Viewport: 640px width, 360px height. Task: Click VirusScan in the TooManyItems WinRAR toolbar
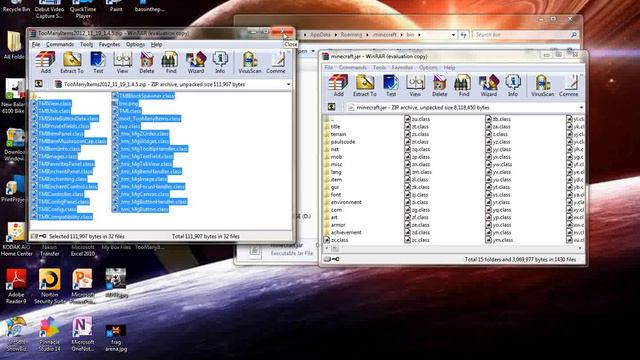249,62
